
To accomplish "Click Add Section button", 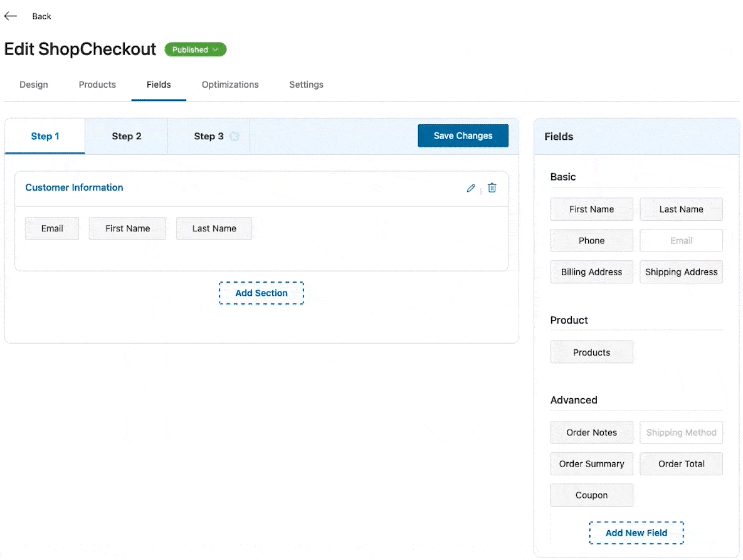I will [261, 293].
